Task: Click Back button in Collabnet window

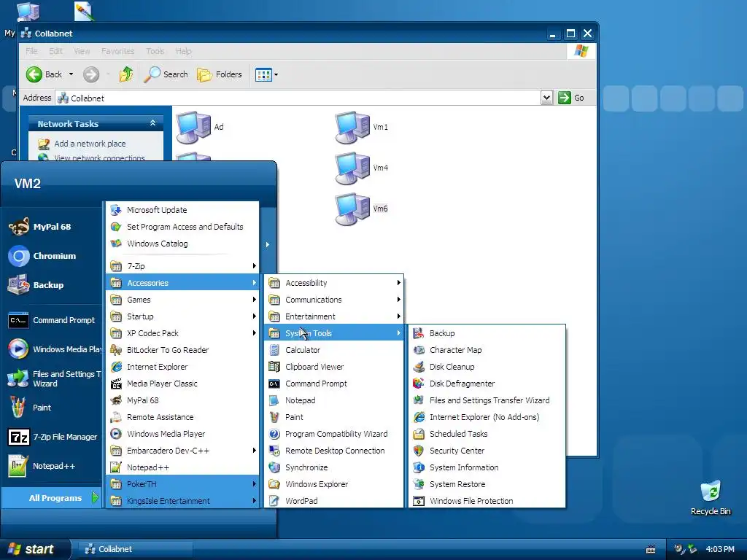Action: [44, 74]
